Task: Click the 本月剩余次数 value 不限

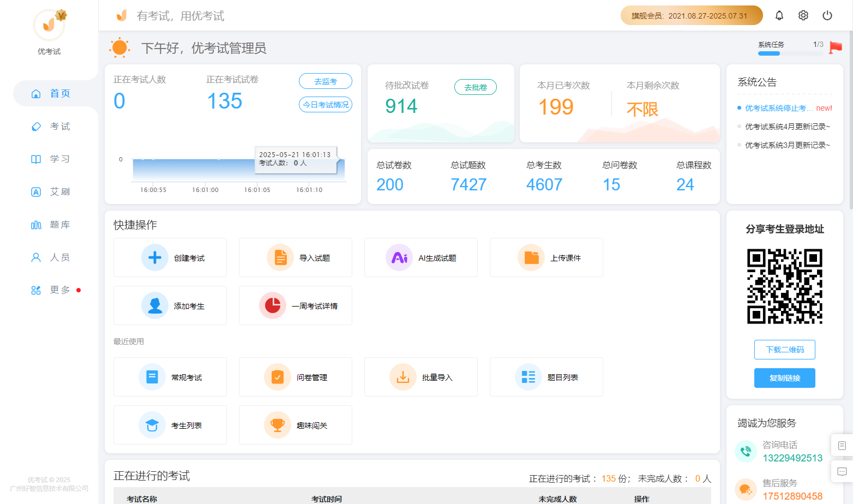Action: [642, 109]
